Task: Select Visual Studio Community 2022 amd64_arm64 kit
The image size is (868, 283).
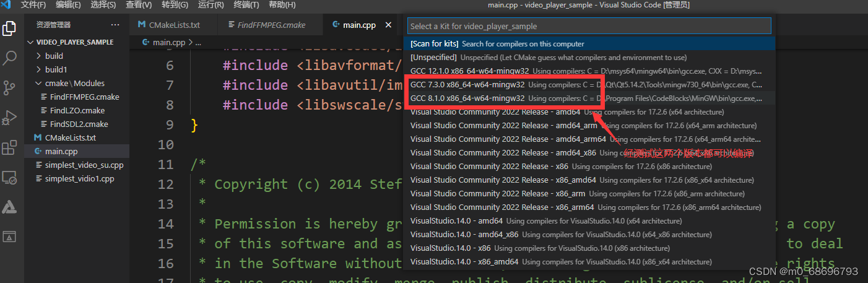Action: pyautogui.click(x=589, y=139)
